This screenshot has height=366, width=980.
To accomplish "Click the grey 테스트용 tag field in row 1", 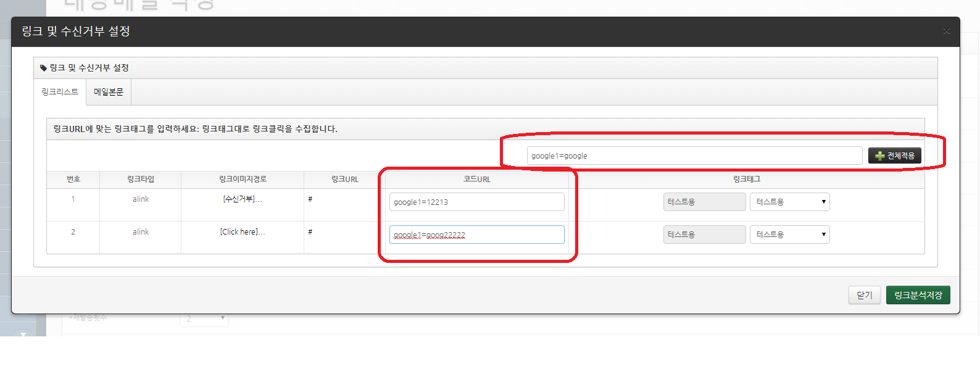I will [x=704, y=202].
